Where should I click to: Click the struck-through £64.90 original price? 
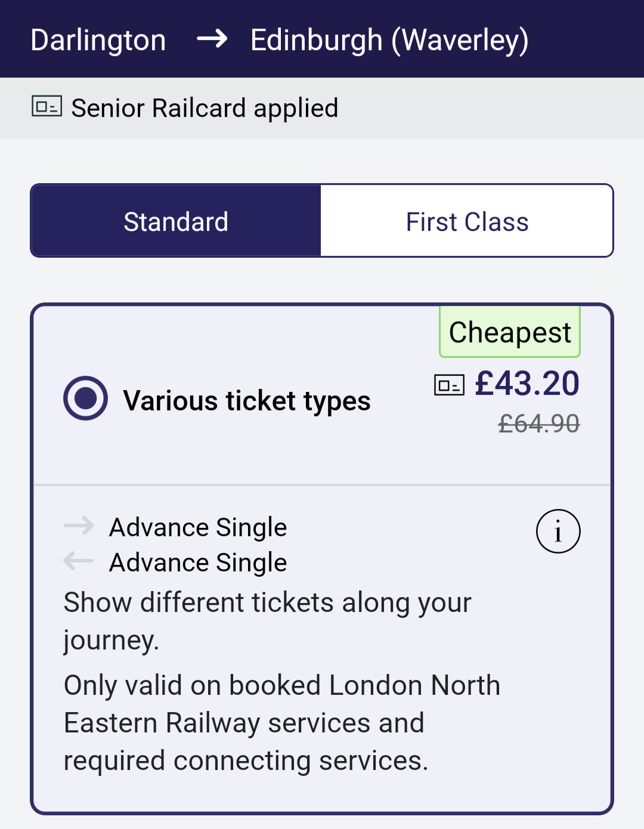[x=539, y=424]
